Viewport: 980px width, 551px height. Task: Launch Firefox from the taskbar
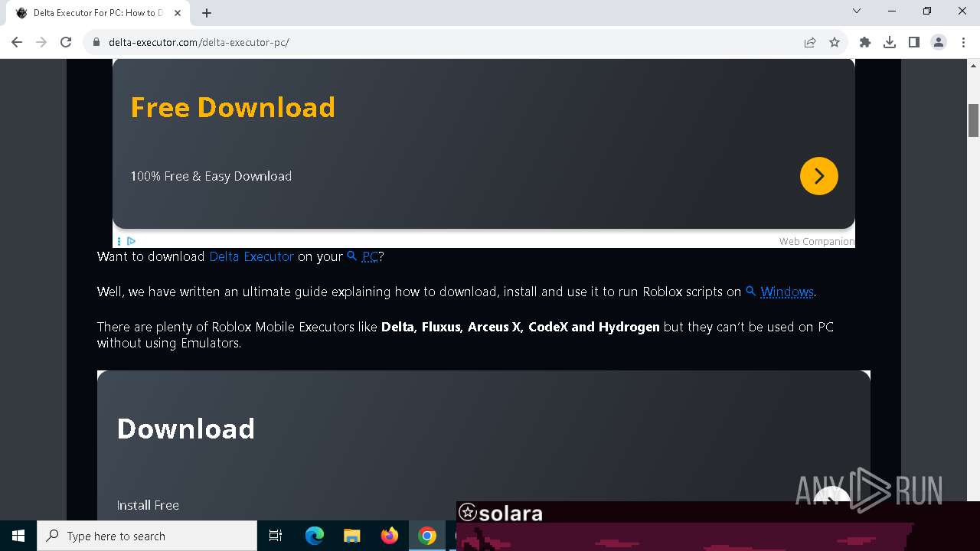pos(390,536)
